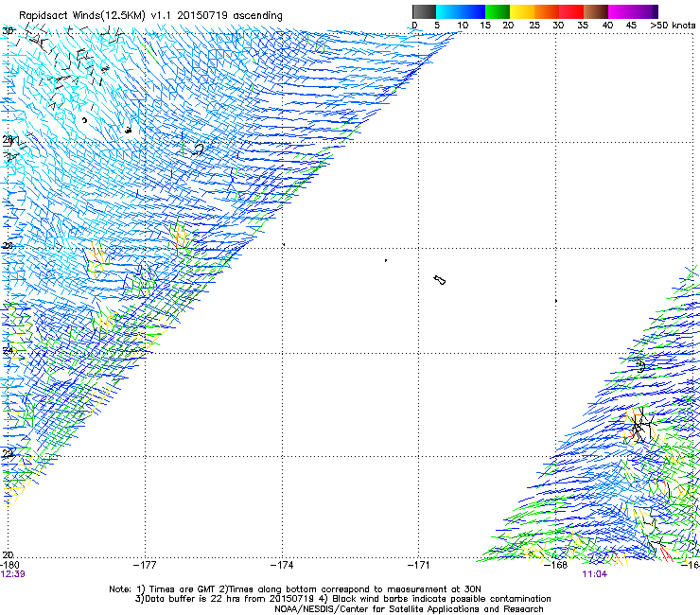Click the note line "3)Data buffer is 22 hrs"
Viewport: 700px width, 615px height.
[x=342, y=599]
